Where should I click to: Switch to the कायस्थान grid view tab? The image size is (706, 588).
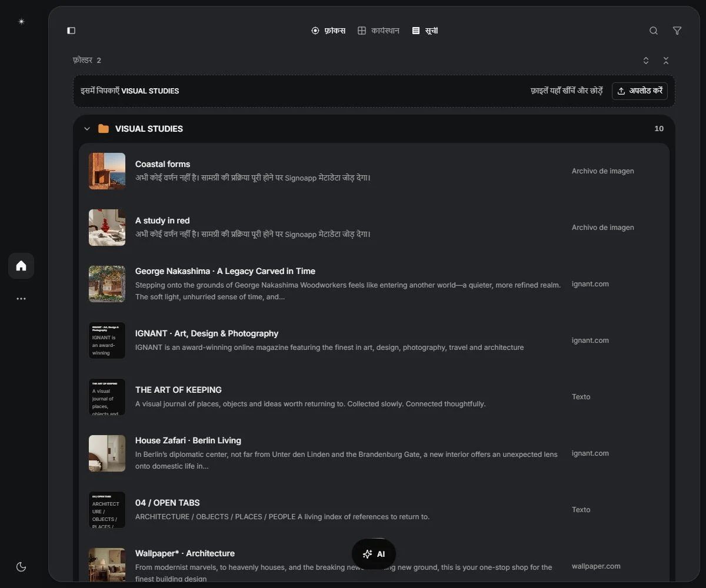click(x=378, y=31)
